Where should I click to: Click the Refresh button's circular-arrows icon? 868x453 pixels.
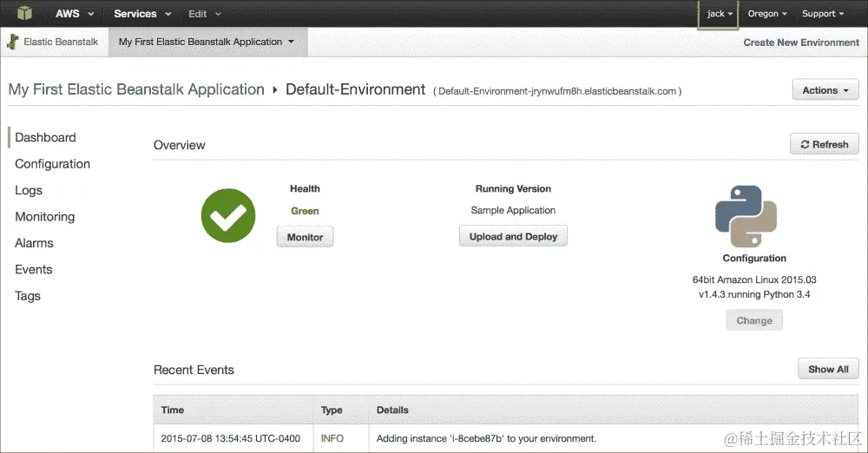(x=805, y=145)
